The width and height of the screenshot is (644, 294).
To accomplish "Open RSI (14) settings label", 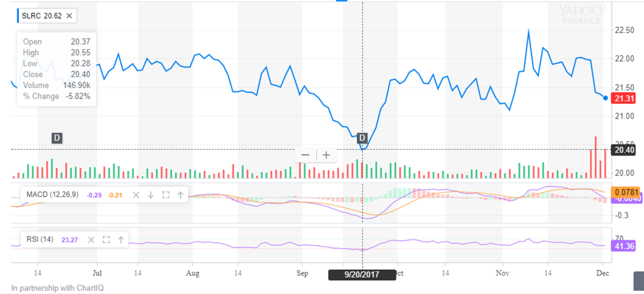I will coord(40,239).
